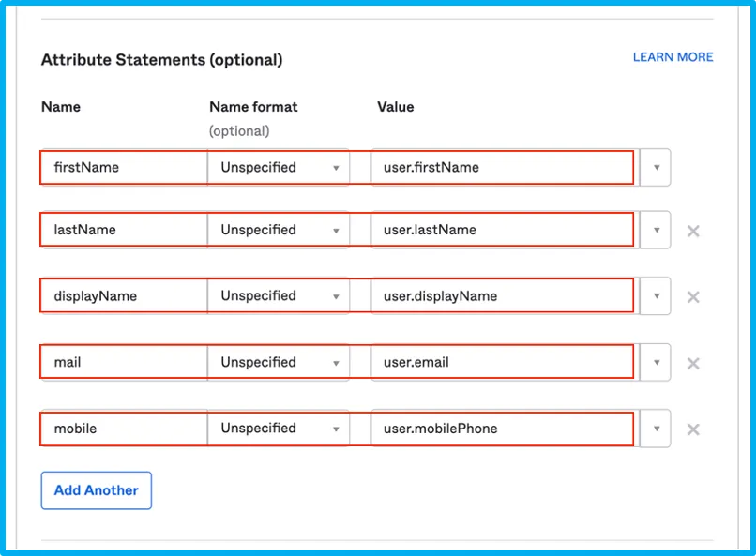Expand value options for user.firstName
The height and width of the screenshot is (557, 756).
tap(656, 167)
